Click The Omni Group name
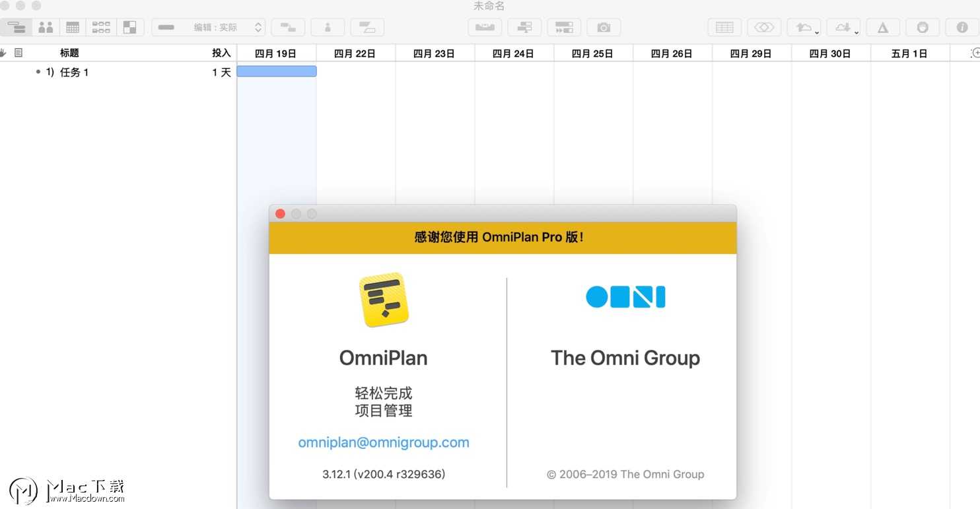980x509 pixels. [x=625, y=358]
